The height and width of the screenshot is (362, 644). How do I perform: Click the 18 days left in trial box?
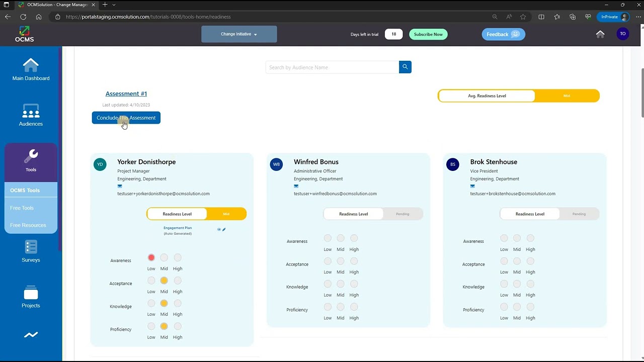(394, 34)
